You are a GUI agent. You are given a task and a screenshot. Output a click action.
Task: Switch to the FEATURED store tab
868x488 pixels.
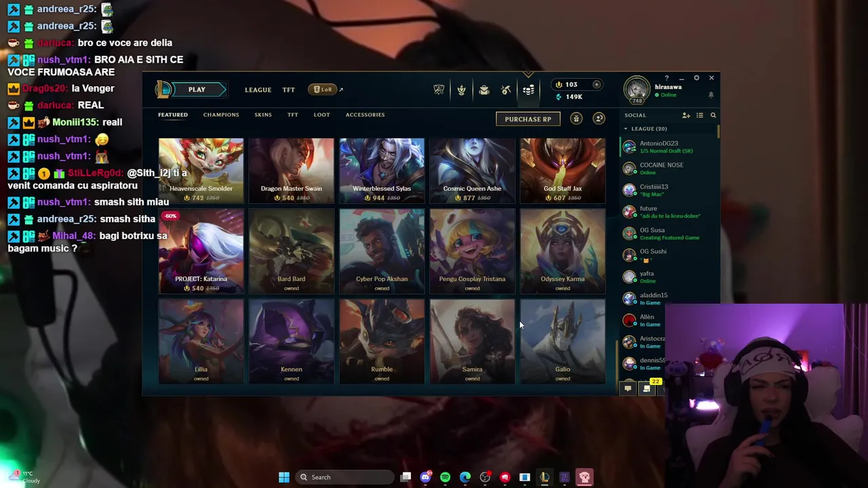pyautogui.click(x=173, y=115)
